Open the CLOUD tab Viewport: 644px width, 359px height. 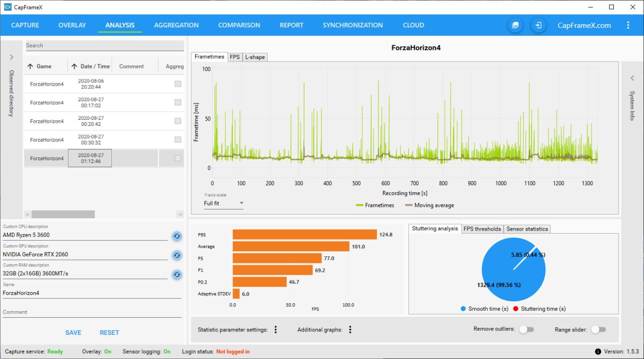414,25
